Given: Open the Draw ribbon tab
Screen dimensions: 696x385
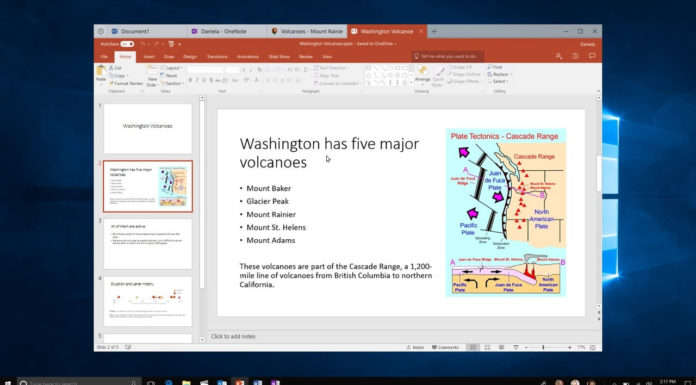Looking at the screenshot, I should click(169, 57).
